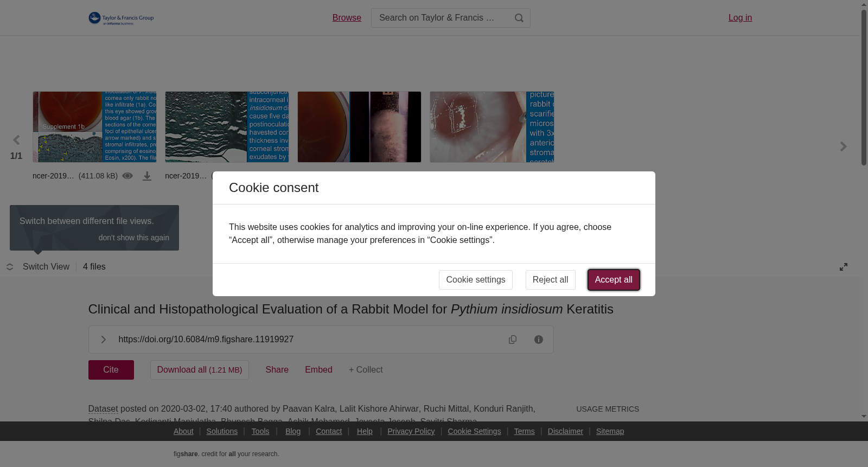868x467 pixels.
Task: Open the Tools footer link
Action: tap(260, 431)
